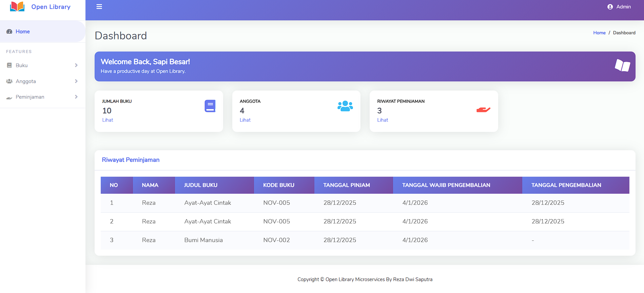
Task: Click the FEATURES sidebar section label
Action: (19, 52)
